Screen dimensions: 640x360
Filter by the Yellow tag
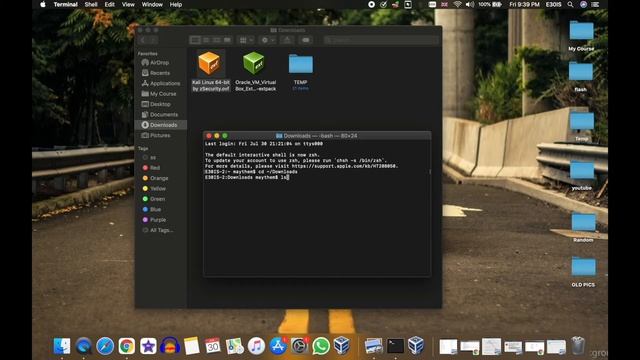(x=154, y=189)
